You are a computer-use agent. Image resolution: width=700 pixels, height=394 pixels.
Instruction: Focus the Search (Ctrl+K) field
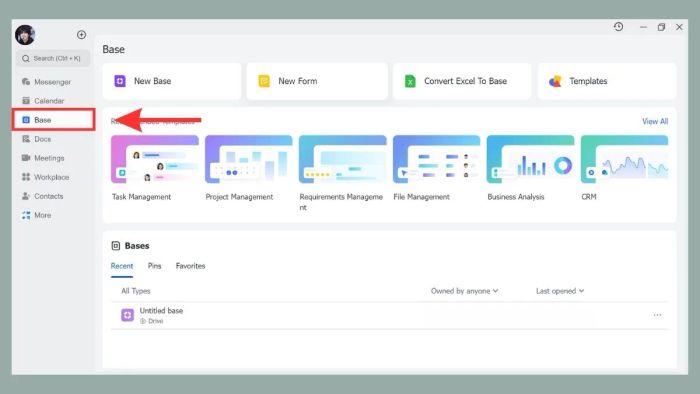[x=53, y=58]
